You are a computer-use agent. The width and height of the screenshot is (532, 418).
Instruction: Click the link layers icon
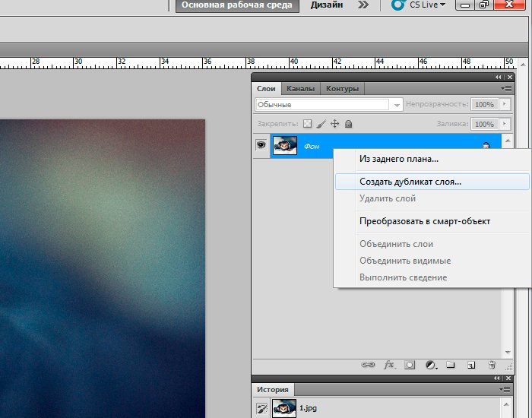(x=368, y=365)
